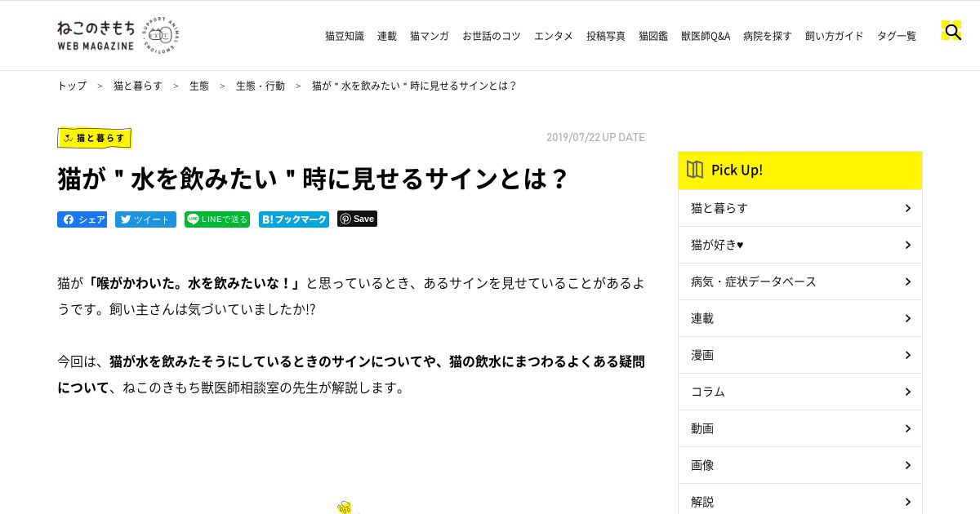980x514 pixels.
Task: Open 猫豆知識 in the top navigation
Action: click(x=345, y=36)
